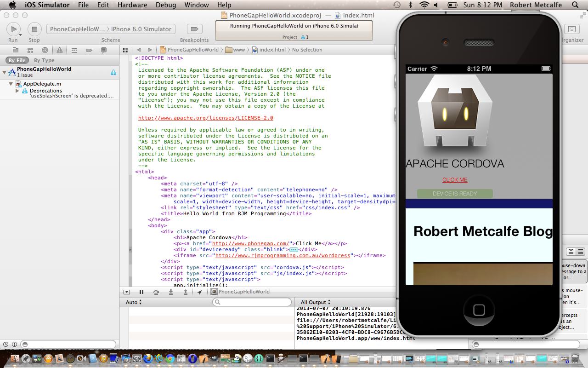Choose iPhone 6.0 Simulator destination
Screen dimensions: 588x368
coord(141,29)
